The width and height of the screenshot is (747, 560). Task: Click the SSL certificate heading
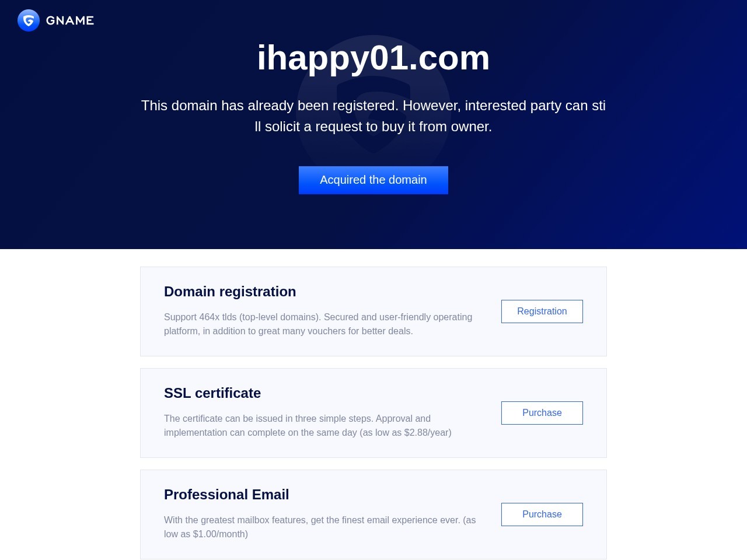click(212, 393)
